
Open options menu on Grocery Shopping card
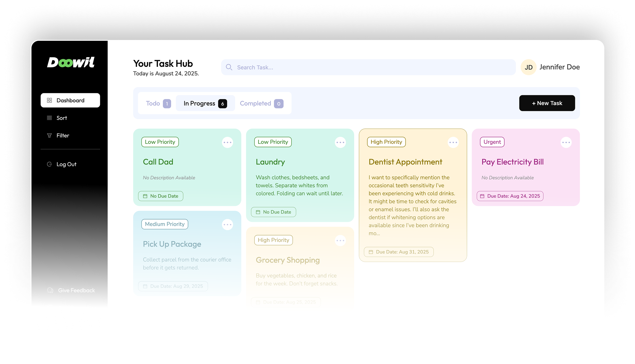340,241
